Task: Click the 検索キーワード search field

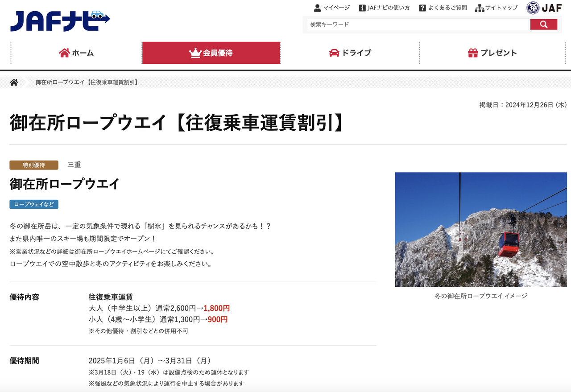Action: tap(418, 25)
